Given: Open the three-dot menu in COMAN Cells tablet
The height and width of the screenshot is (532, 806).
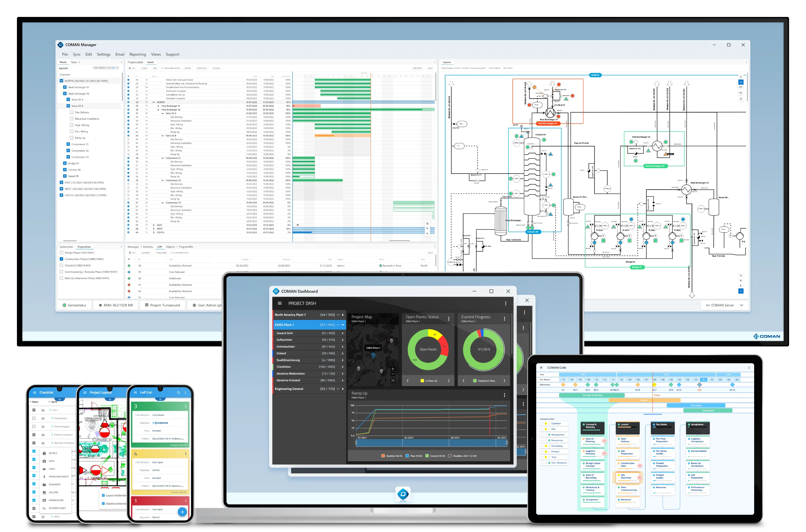Looking at the screenshot, I should (749, 368).
